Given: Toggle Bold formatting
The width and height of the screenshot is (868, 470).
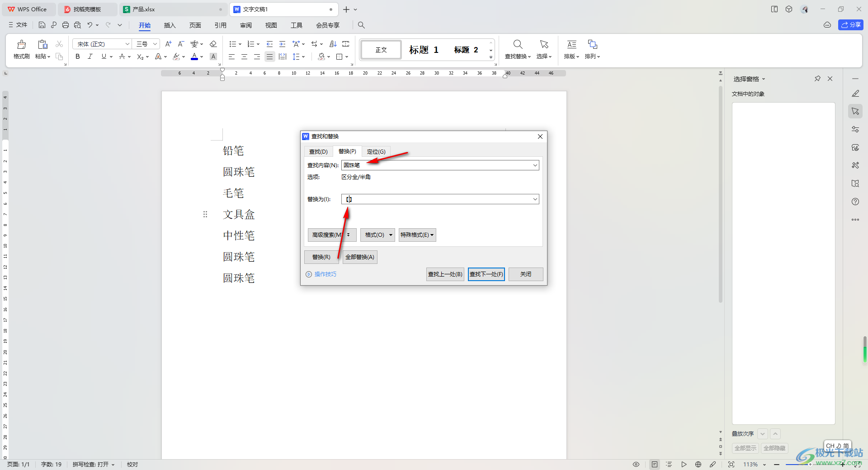Looking at the screenshot, I should [x=78, y=56].
